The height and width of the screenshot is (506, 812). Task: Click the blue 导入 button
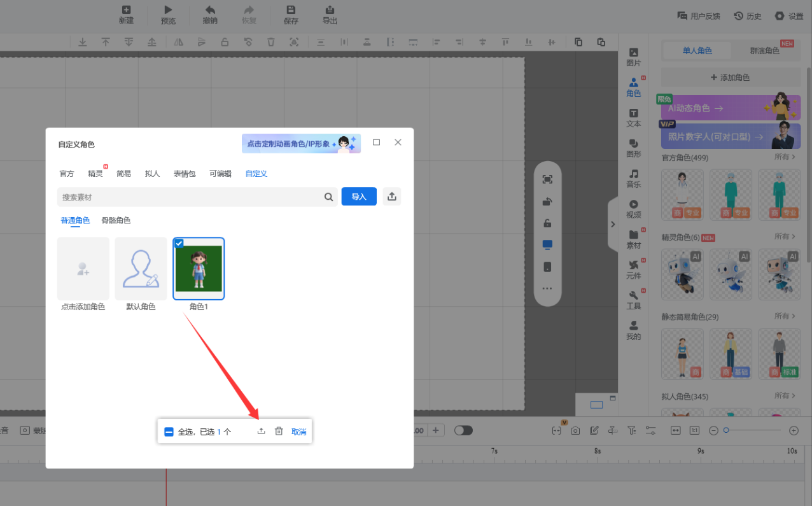pos(359,197)
